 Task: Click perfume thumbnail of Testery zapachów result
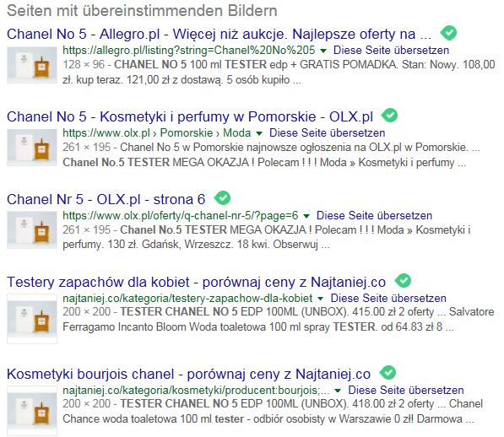pos(32,319)
